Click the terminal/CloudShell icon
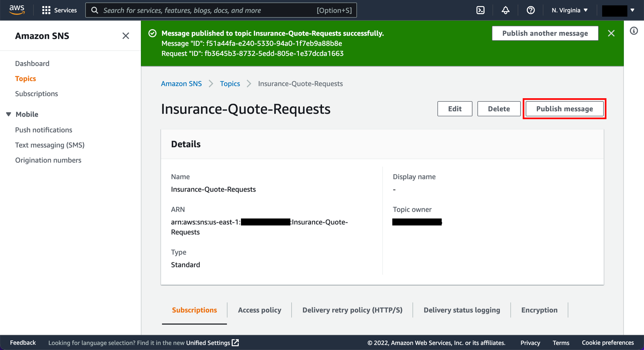The height and width of the screenshot is (350, 644). click(481, 10)
